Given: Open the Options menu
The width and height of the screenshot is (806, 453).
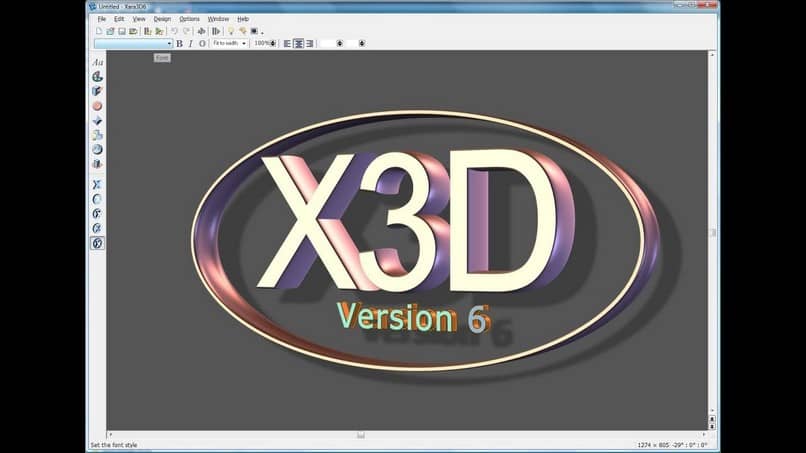Looking at the screenshot, I should coord(189,19).
